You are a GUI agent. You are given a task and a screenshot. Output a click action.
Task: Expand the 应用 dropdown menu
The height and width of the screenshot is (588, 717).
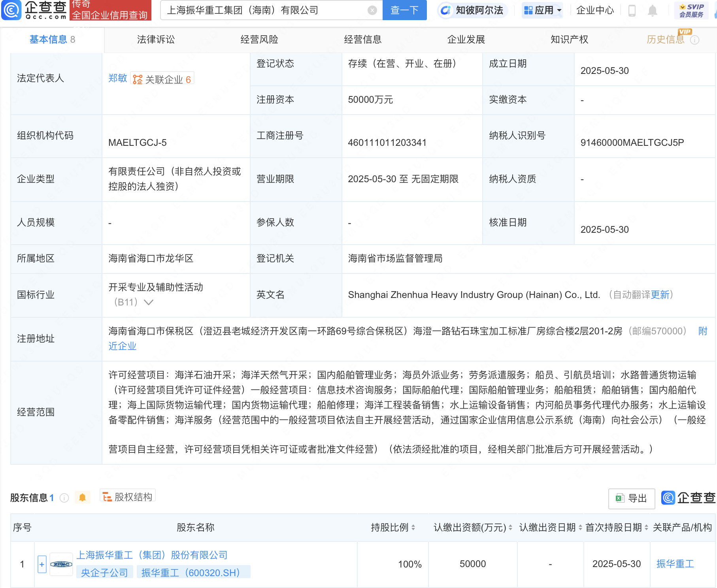542,10
